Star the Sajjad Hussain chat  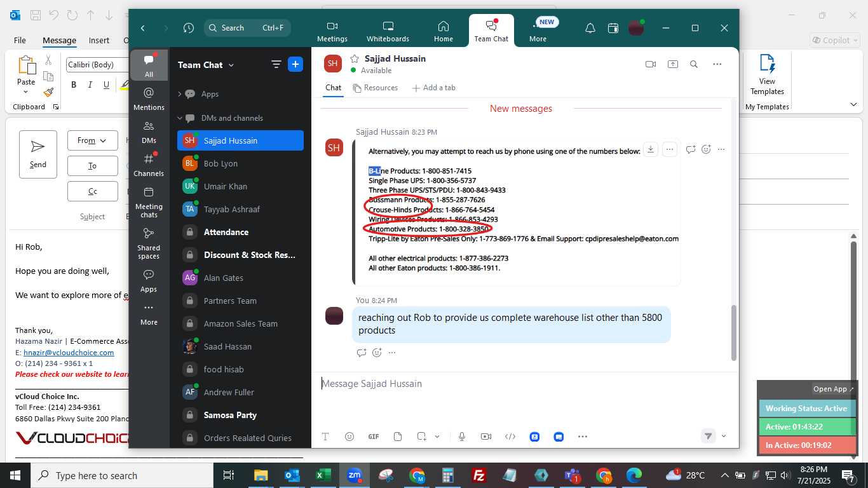click(x=355, y=58)
